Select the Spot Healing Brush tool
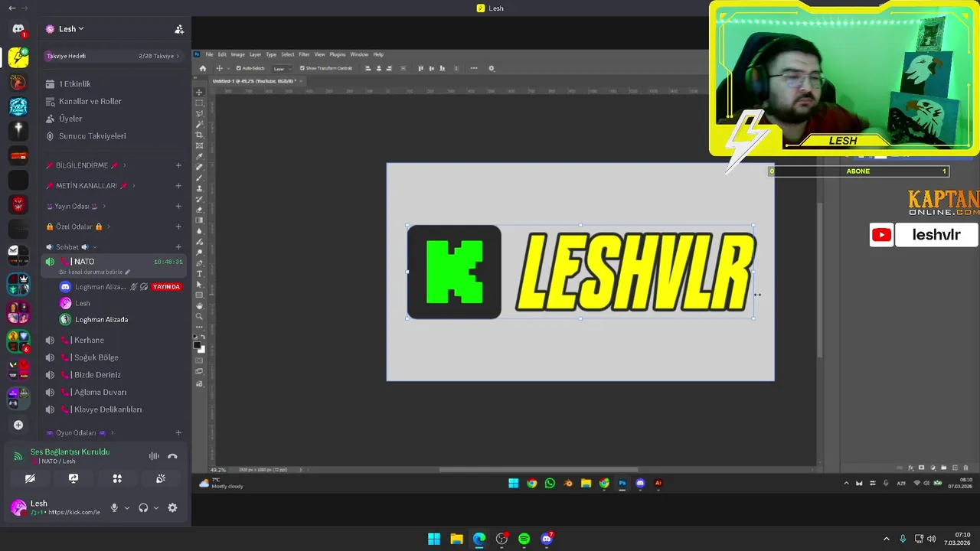Image resolution: width=980 pixels, height=551 pixels. [x=199, y=167]
